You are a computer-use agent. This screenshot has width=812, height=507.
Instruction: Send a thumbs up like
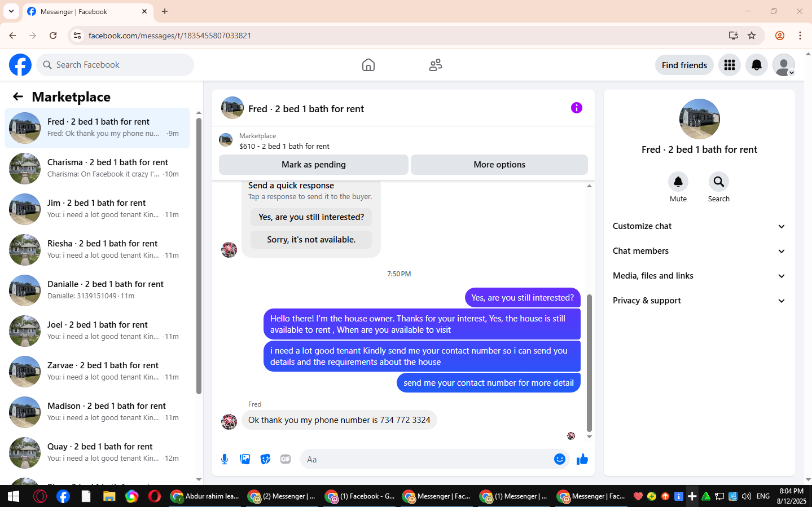pyautogui.click(x=582, y=459)
